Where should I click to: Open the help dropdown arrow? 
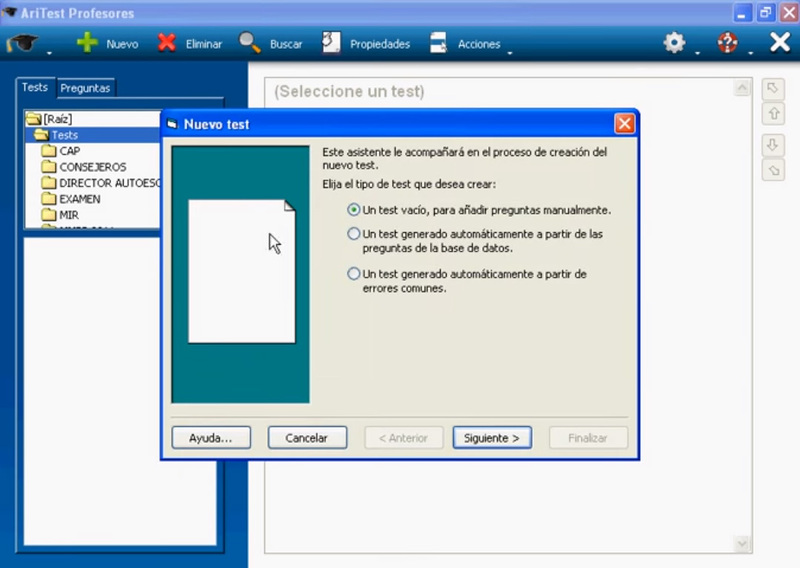click(751, 53)
